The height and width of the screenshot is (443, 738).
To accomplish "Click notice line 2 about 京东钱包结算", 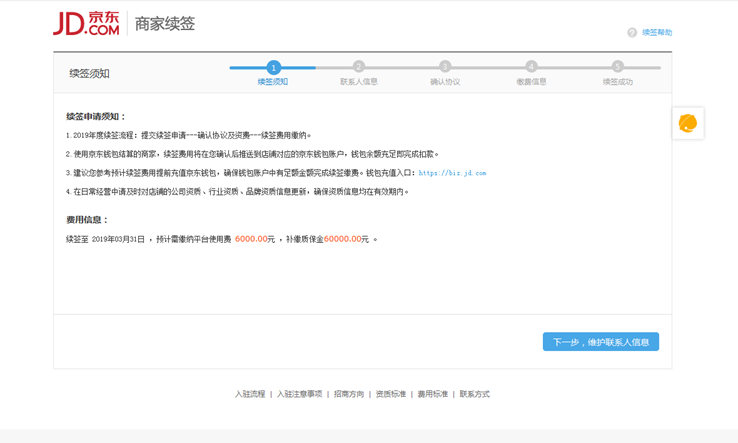I will coord(252,154).
